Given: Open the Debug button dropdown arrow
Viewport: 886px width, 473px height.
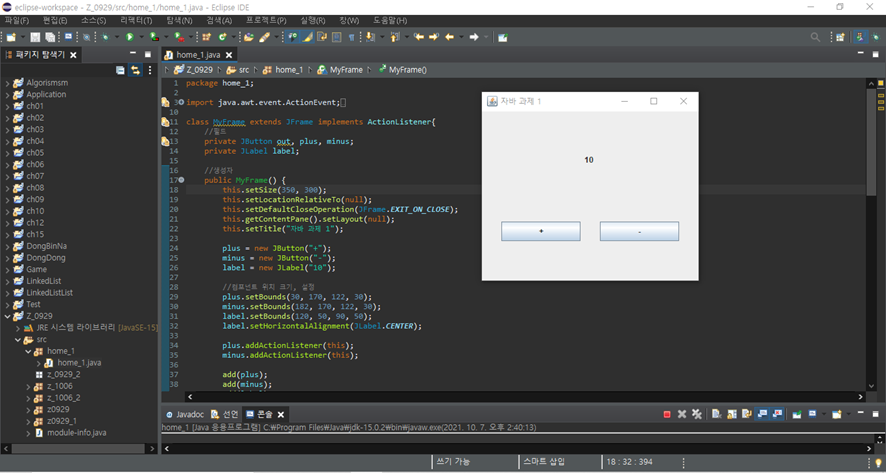Looking at the screenshot, I should click(116, 37).
